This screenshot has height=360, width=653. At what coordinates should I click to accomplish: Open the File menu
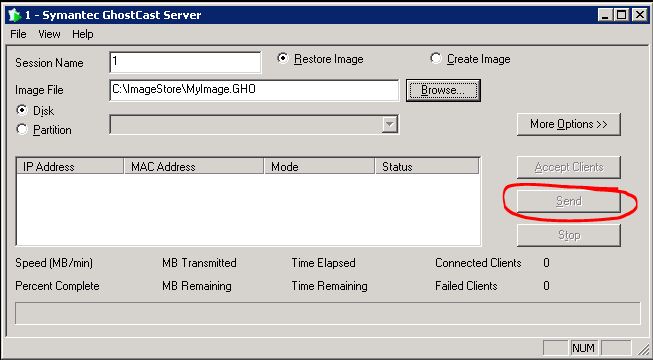click(x=18, y=34)
